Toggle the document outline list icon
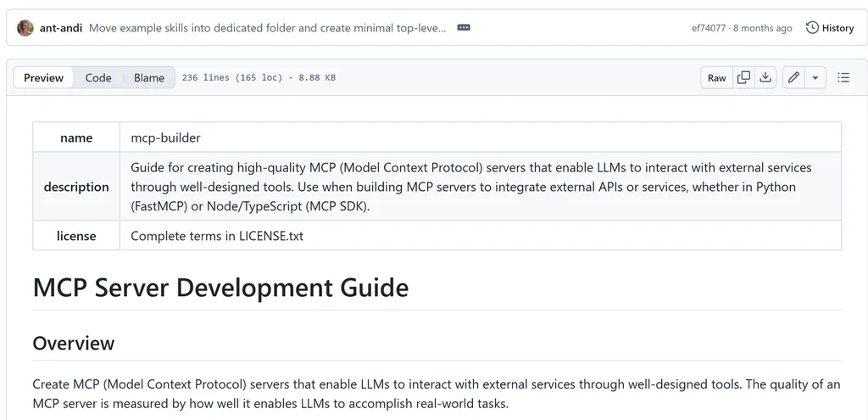 (x=843, y=77)
